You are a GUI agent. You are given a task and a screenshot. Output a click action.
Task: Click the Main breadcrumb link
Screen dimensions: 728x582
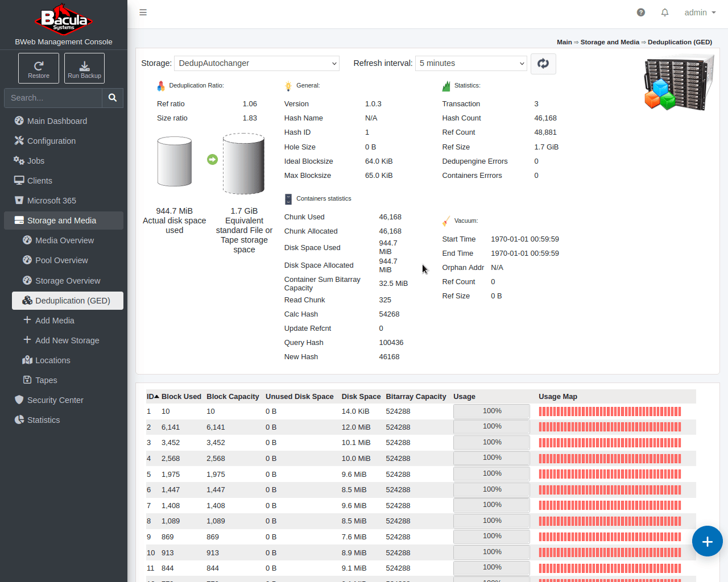coord(564,42)
